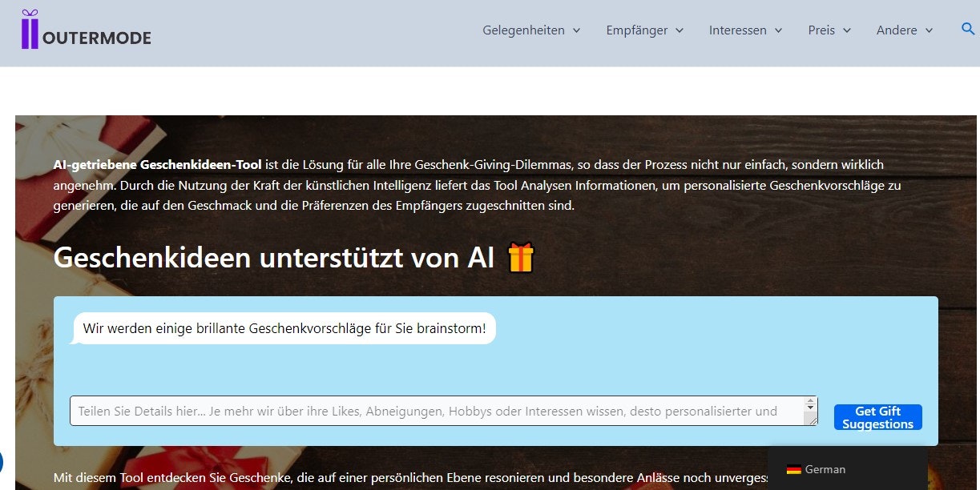Expand the chevron next to Empfänger

pyautogui.click(x=680, y=30)
